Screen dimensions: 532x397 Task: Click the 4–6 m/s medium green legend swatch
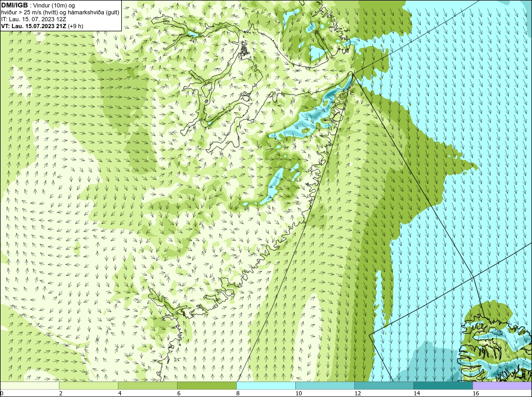(147, 385)
